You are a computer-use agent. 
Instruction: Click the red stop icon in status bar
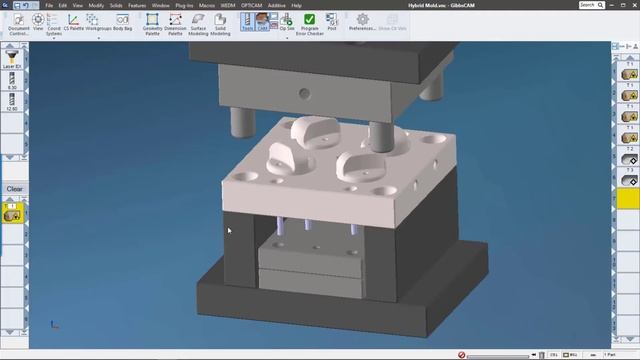462,355
